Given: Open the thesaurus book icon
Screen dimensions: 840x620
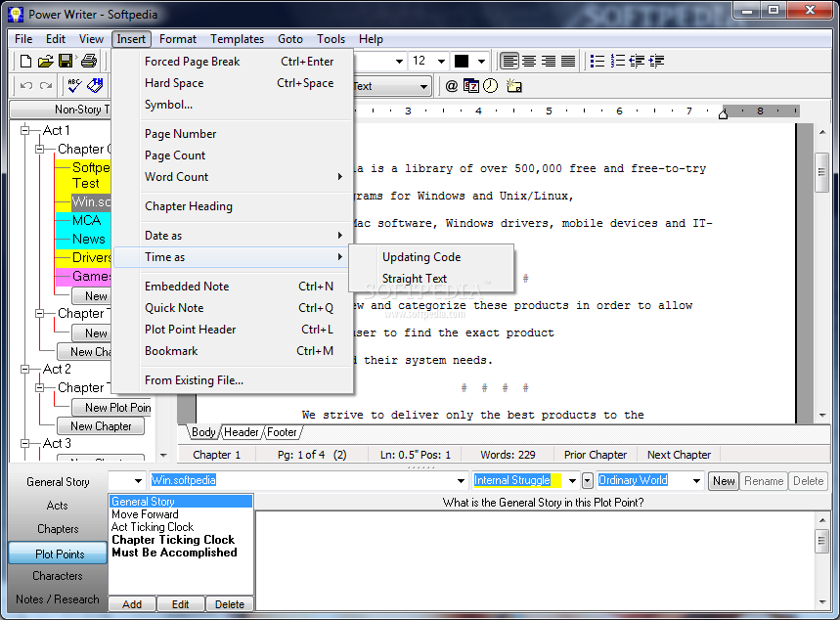Looking at the screenshot, I should 95,86.
